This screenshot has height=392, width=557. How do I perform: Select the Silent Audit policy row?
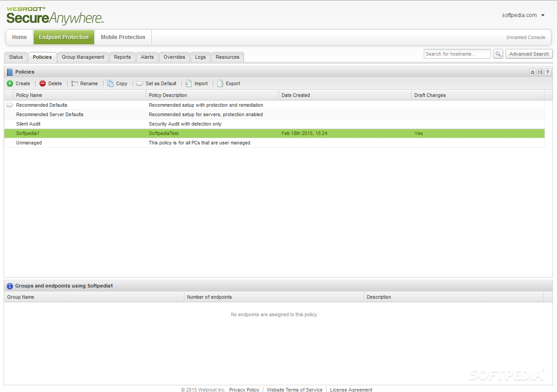(274, 124)
